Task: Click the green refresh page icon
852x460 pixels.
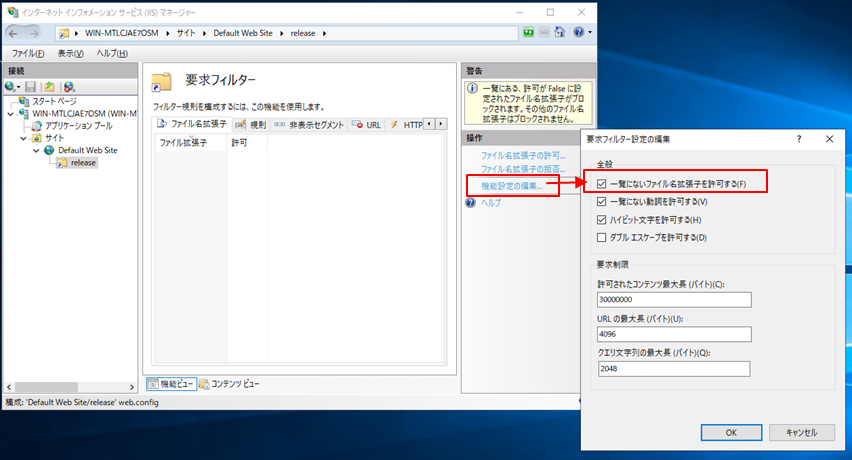Action: [x=528, y=32]
